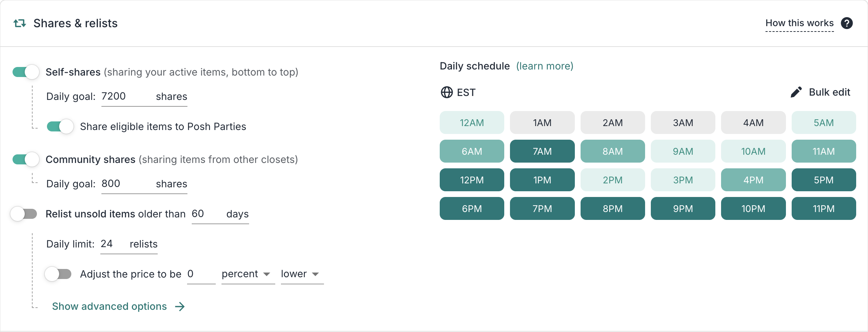Expand Show advanced options

pyautogui.click(x=109, y=307)
